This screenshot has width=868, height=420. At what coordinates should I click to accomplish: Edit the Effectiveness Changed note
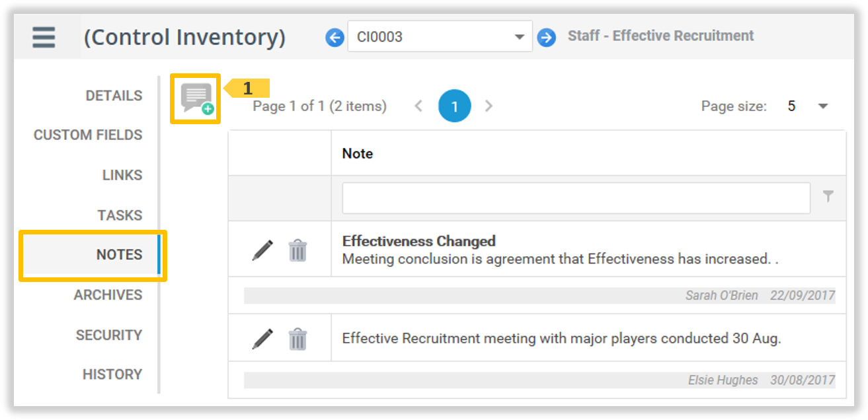(x=262, y=250)
